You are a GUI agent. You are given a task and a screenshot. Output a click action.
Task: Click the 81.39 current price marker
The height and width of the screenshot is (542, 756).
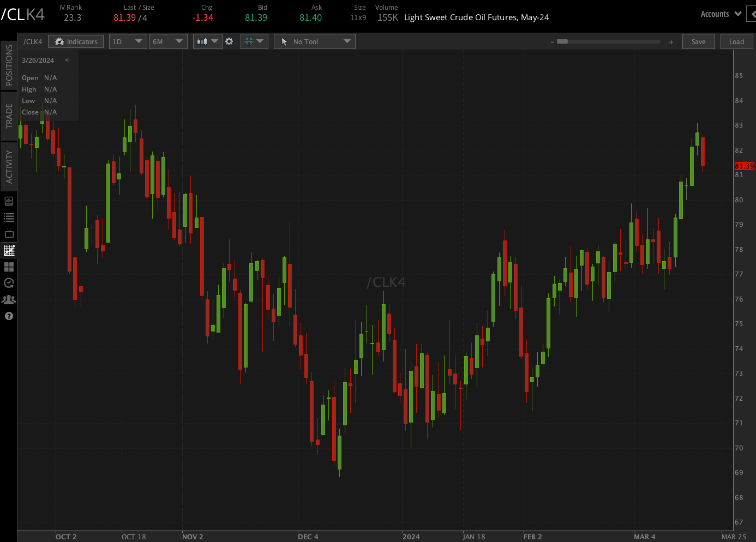(745, 166)
